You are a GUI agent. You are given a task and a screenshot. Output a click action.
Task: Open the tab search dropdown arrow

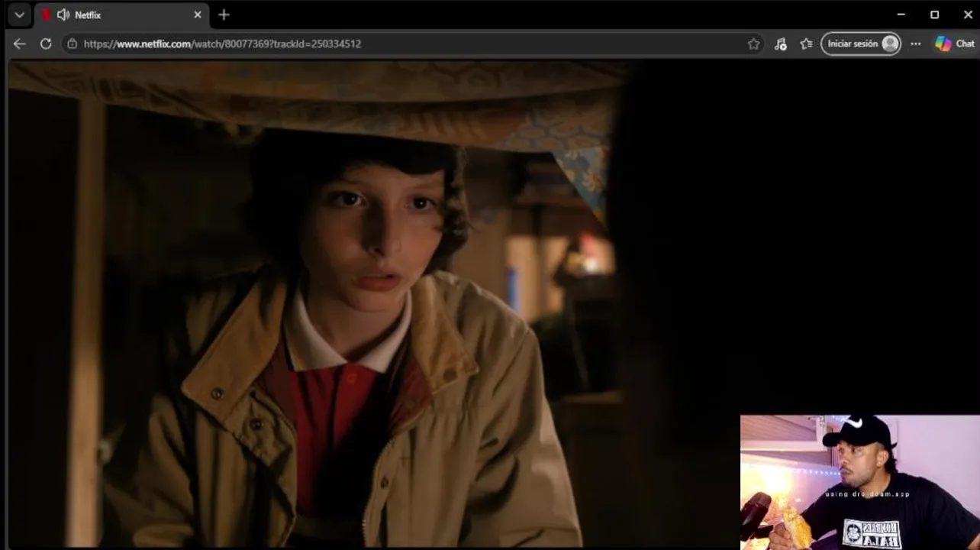[19, 15]
